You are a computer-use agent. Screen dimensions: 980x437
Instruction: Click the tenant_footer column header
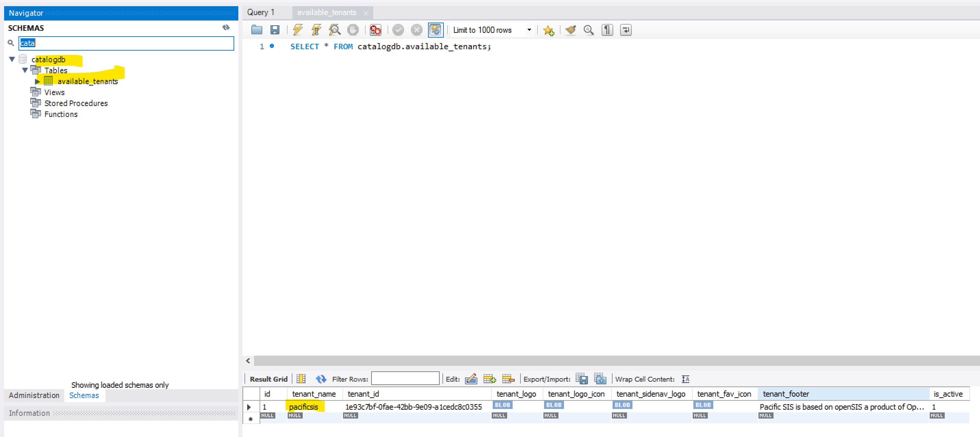pos(786,394)
